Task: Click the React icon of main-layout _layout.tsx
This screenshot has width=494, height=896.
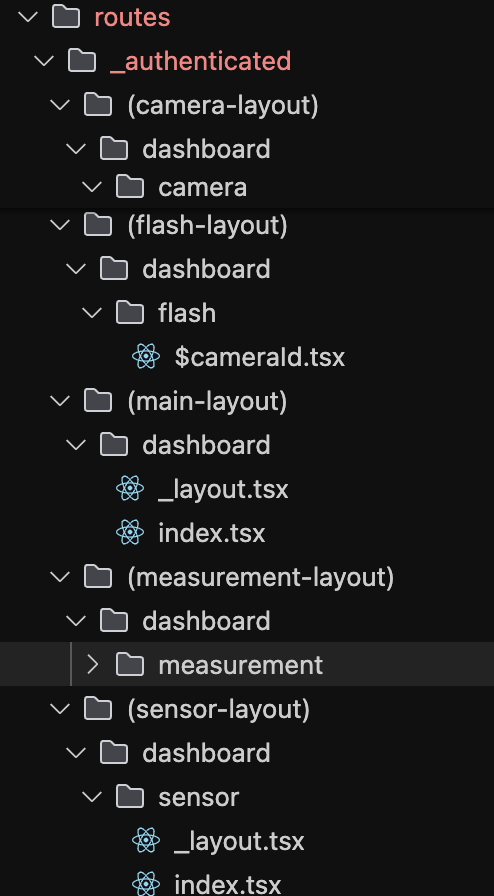Action: coord(130,489)
